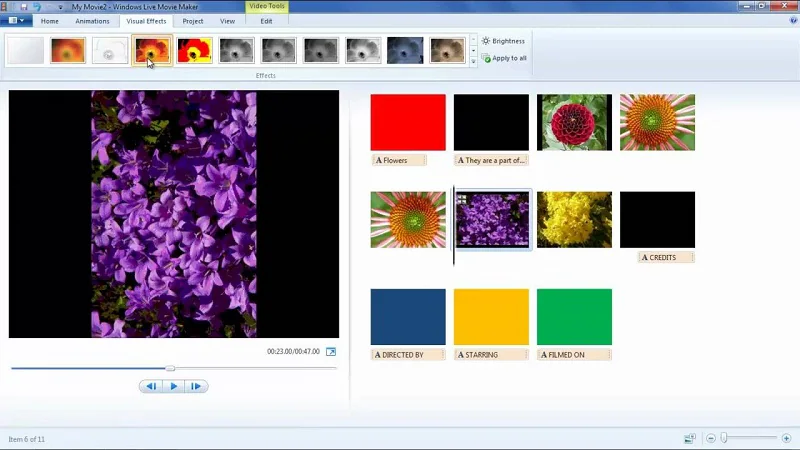The image size is (800, 450).
Task: Zoom out the time scale minus button
Action: point(711,438)
